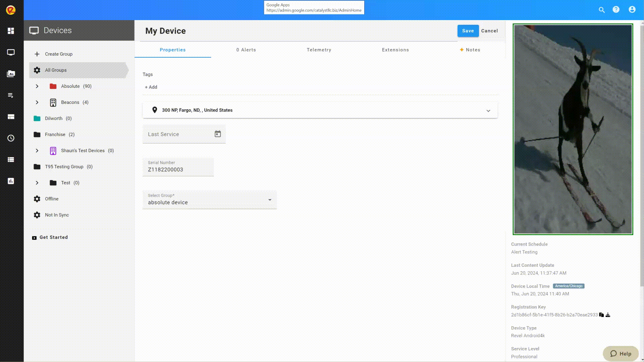This screenshot has height=362, width=644.
Task: Click the America/Chicago timezone badge
Action: coord(569,286)
